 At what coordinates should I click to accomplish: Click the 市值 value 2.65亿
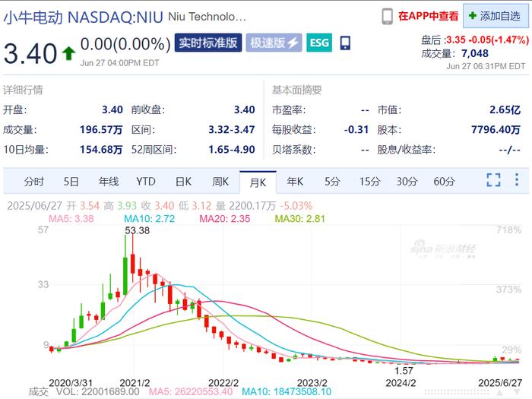pos(505,109)
